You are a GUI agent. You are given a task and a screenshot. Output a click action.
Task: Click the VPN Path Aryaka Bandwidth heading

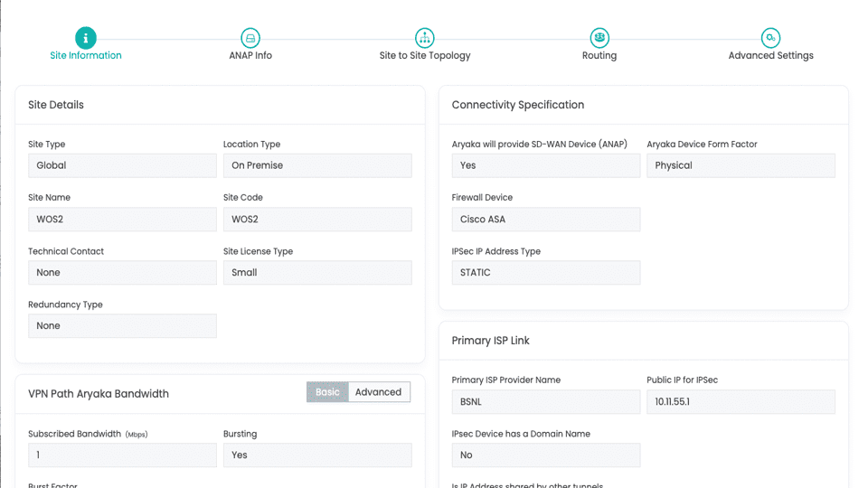tap(99, 393)
